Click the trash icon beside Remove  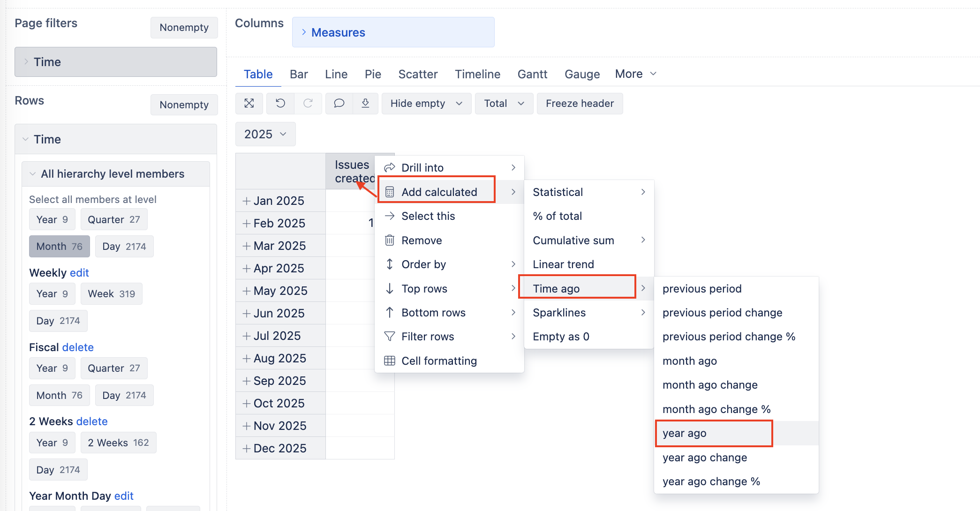(390, 240)
